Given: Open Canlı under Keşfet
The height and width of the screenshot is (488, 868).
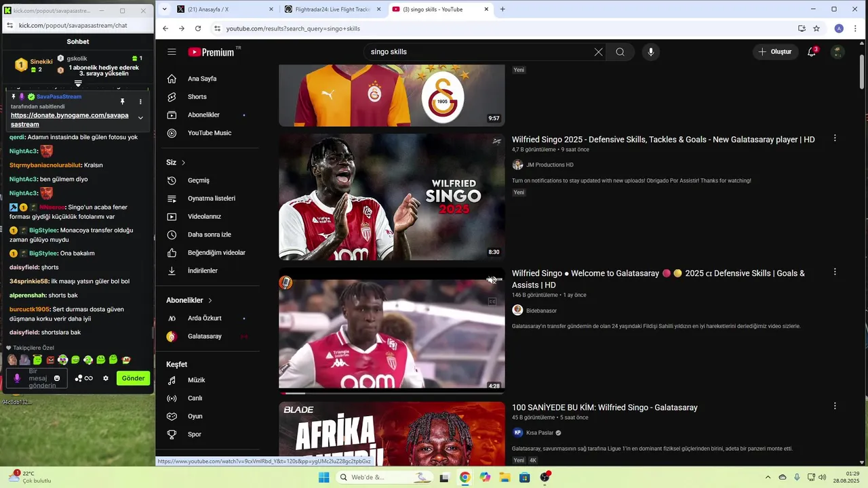Looking at the screenshot, I should pyautogui.click(x=210, y=399).
